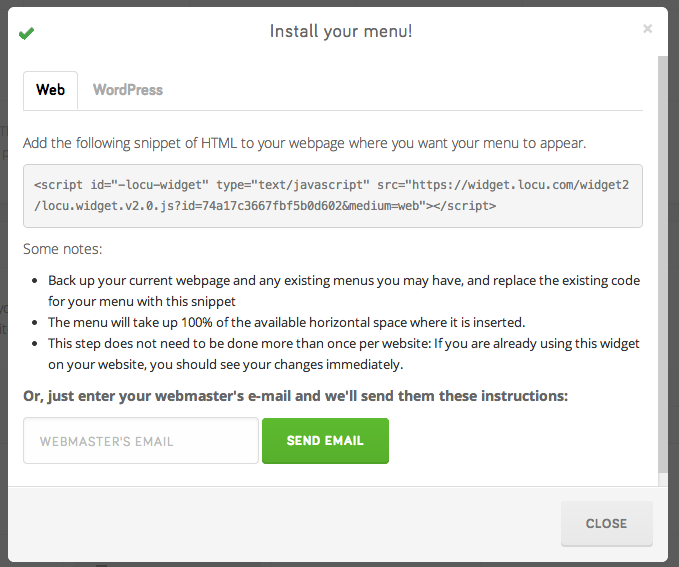Screen dimensions: 679x567
Task: Click the 'Add the following snippet of HTML' text
Action: click(x=304, y=143)
